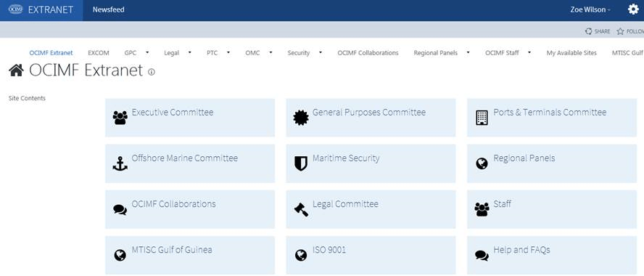Open the Site Contents link
This screenshot has height=276, width=644.
pos(27,98)
